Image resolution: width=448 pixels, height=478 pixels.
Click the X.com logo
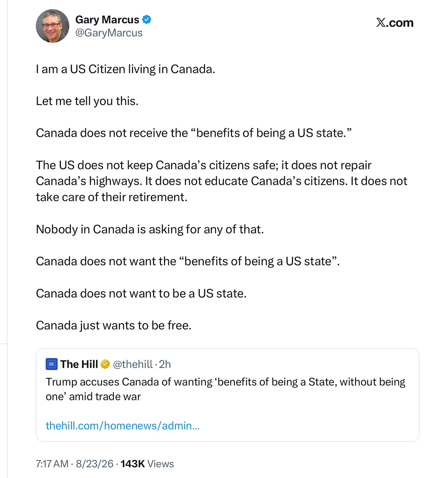(395, 23)
